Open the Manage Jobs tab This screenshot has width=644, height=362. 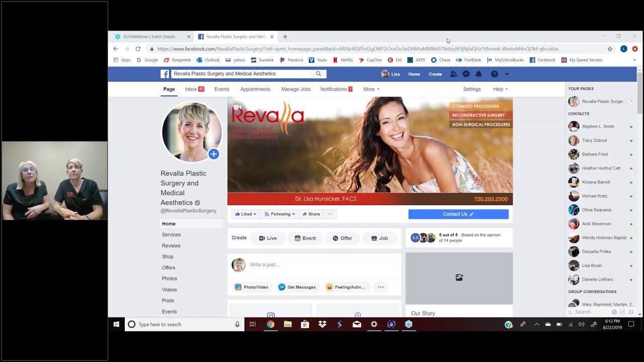[x=296, y=89]
